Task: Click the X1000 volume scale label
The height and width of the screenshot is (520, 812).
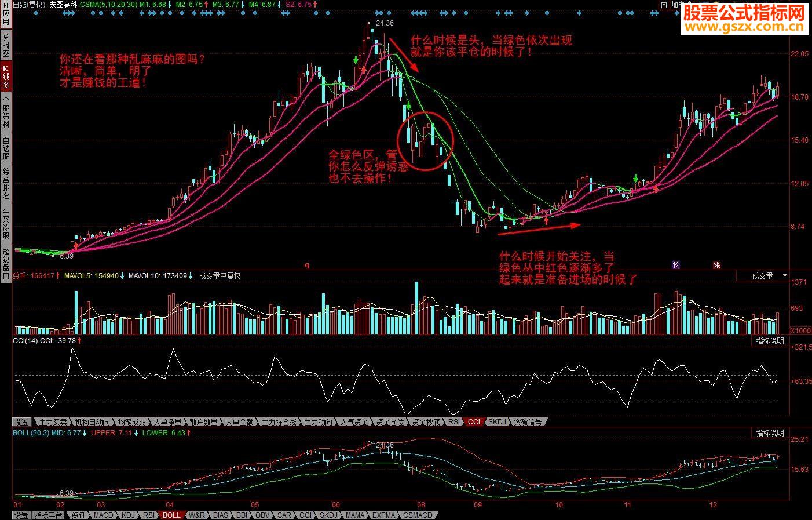Action: click(x=800, y=330)
